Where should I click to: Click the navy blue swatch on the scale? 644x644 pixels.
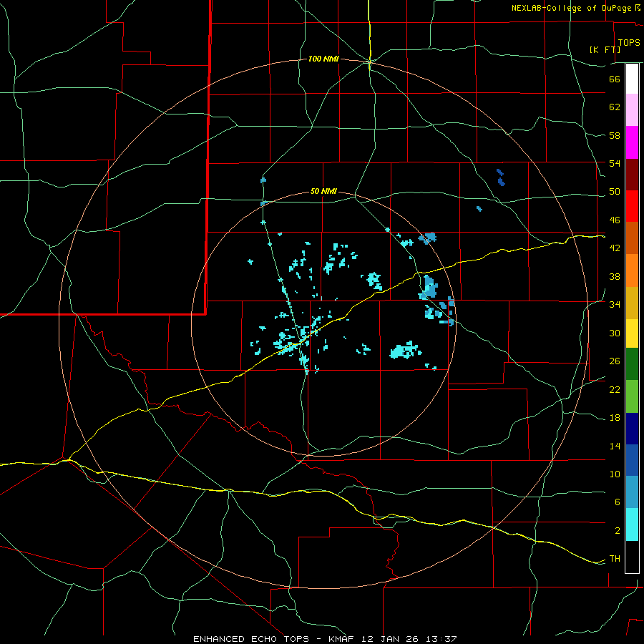click(632, 429)
